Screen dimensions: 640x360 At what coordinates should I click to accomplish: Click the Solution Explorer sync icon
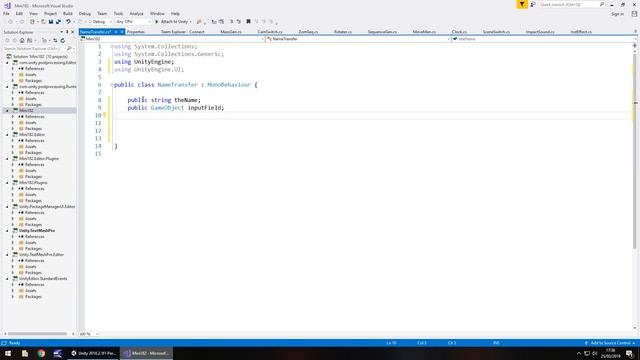pos(55,40)
